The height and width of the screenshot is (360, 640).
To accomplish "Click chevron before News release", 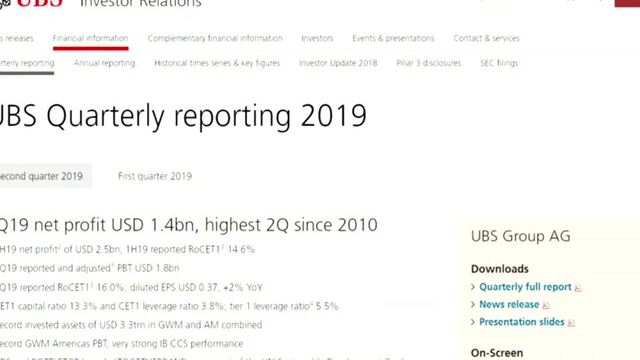I will point(473,304).
